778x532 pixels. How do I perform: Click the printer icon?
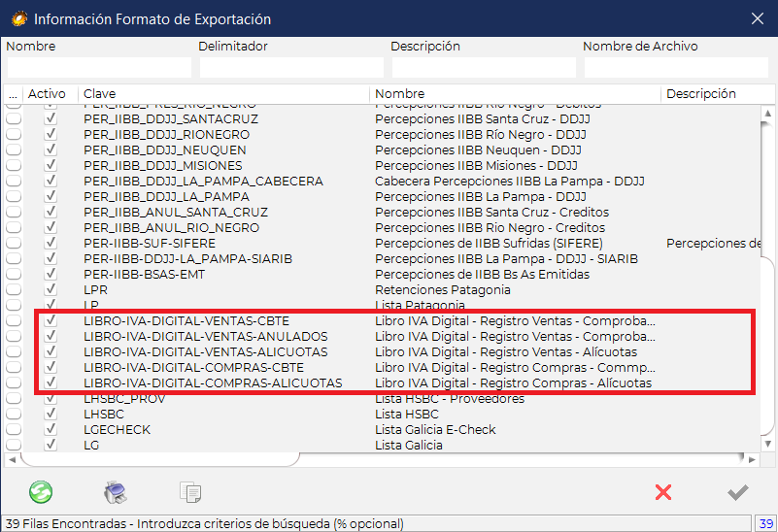(x=116, y=492)
